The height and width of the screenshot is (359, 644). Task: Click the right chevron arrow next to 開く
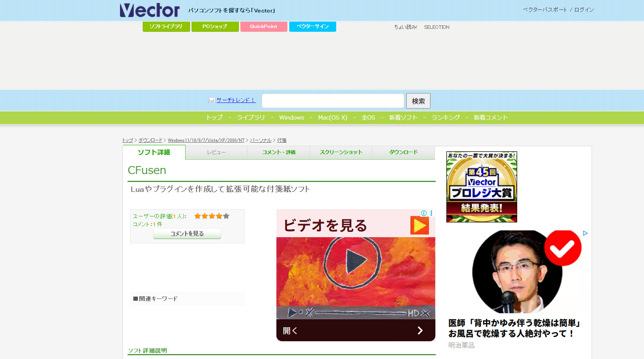click(x=420, y=331)
